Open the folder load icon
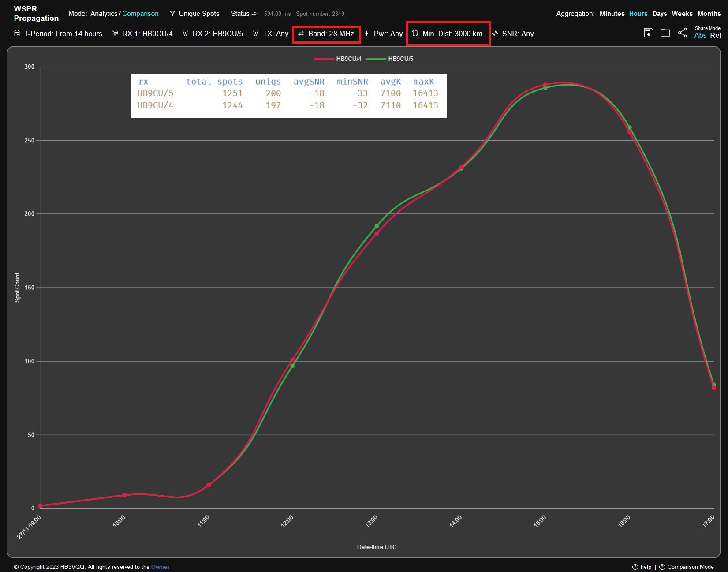The height and width of the screenshot is (572, 728). click(665, 33)
